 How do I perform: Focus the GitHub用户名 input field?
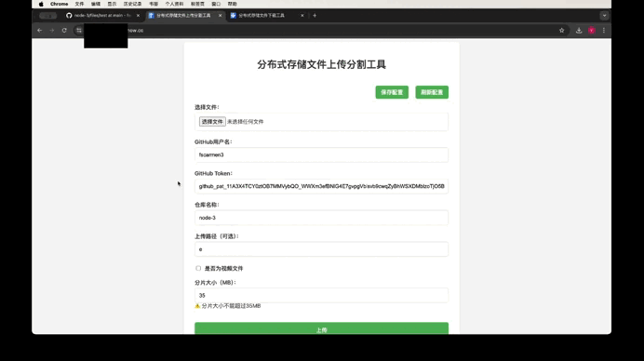321,154
